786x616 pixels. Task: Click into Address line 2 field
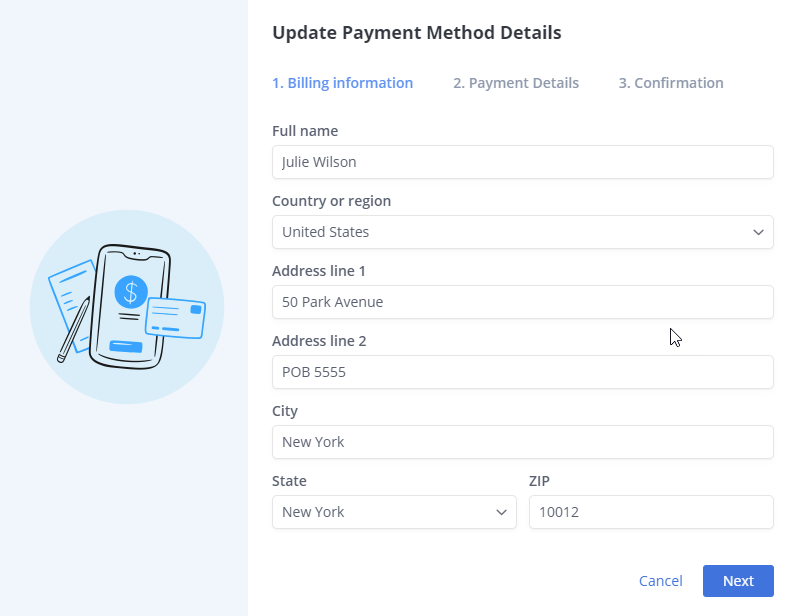[x=522, y=372]
